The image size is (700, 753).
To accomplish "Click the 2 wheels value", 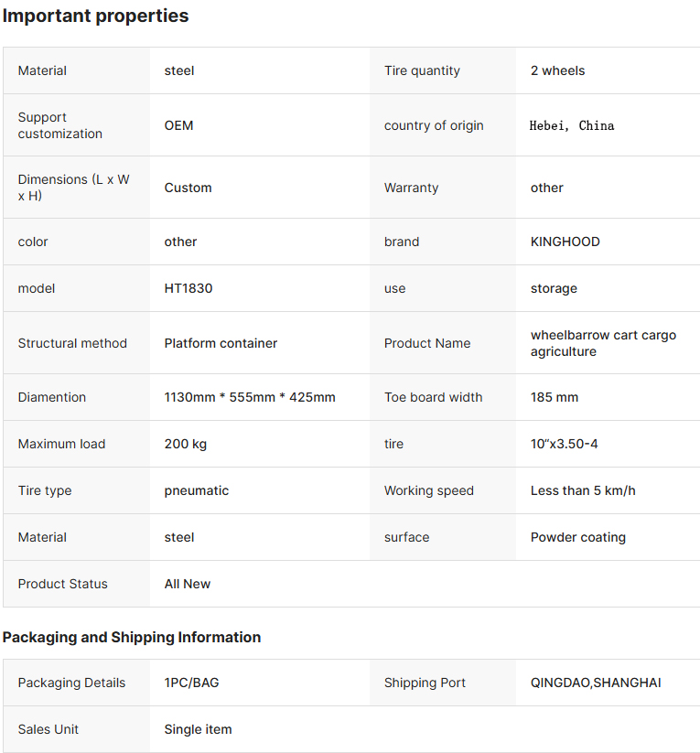I will (x=558, y=70).
